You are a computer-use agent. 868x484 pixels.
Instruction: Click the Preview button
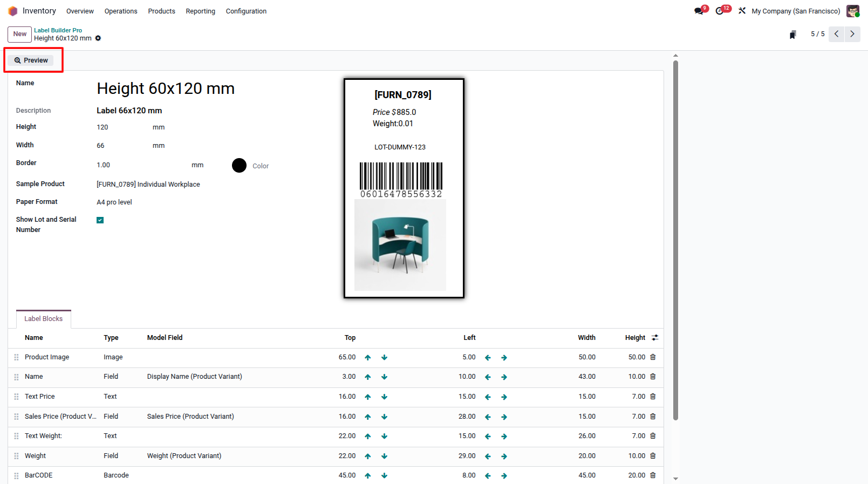[31, 60]
